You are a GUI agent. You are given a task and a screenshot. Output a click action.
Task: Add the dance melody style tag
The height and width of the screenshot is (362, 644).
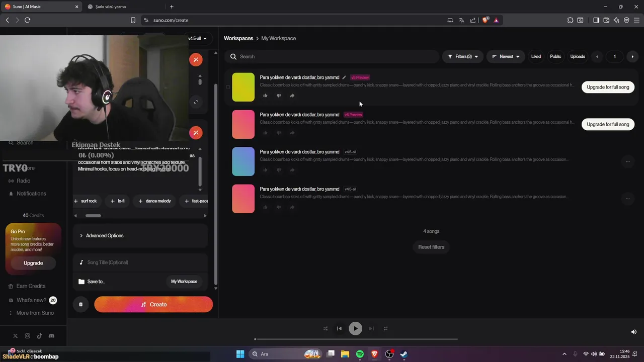pos(154,201)
